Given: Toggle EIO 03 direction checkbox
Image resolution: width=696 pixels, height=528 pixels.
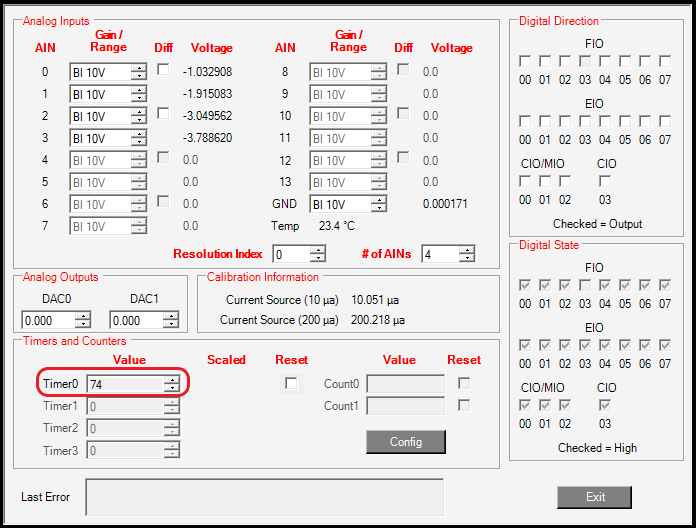Looking at the screenshot, I should [x=585, y=121].
